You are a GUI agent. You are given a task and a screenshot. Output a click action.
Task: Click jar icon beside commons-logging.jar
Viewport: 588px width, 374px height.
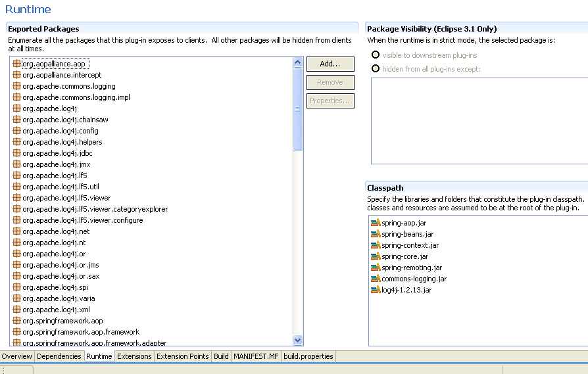[x=376, y=279]
